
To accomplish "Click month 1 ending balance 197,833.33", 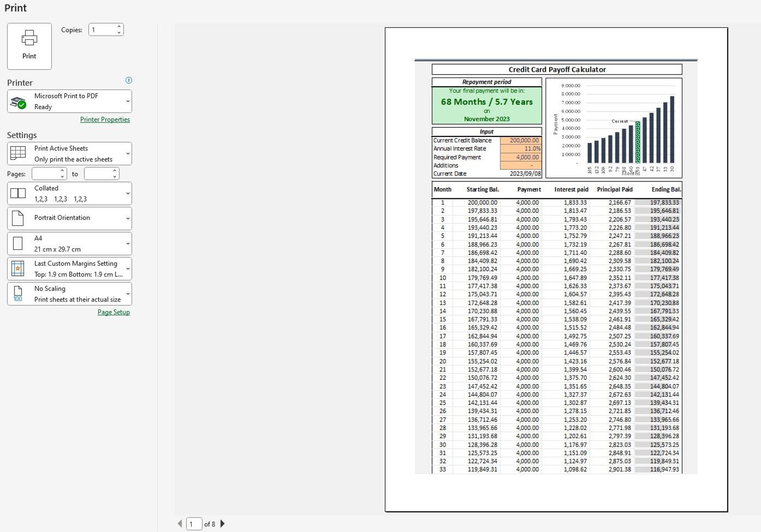I will 664,203.
